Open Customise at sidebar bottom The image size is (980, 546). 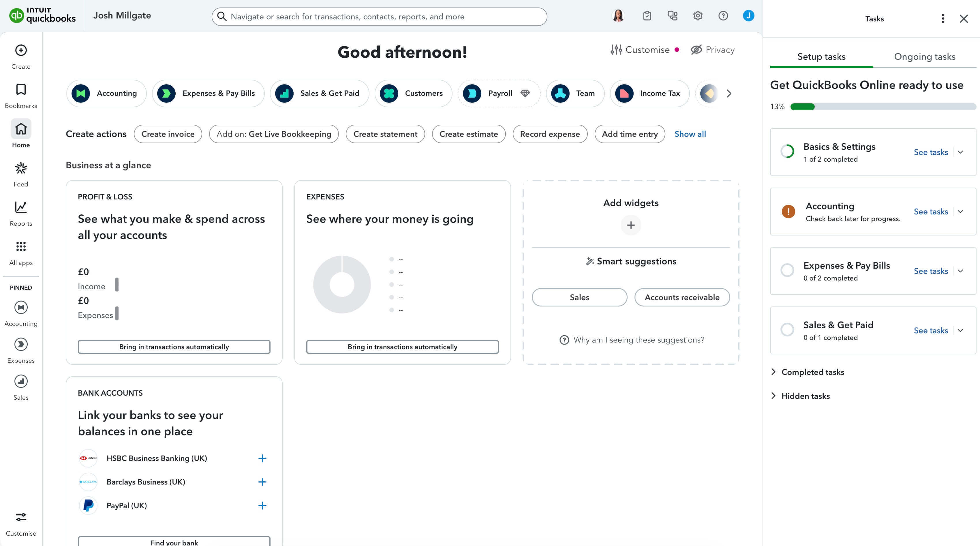[21, 523]
